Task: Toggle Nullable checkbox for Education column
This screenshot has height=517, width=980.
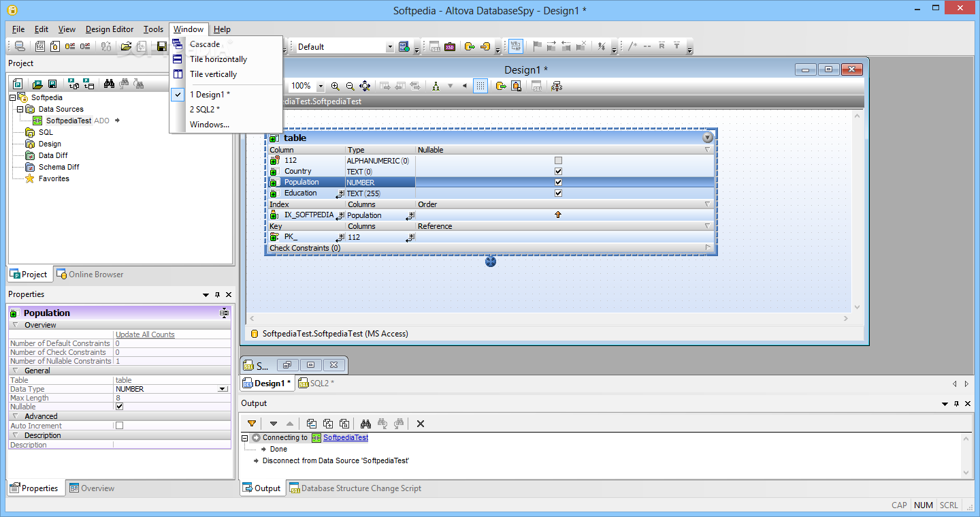Action: pos(559,193)
